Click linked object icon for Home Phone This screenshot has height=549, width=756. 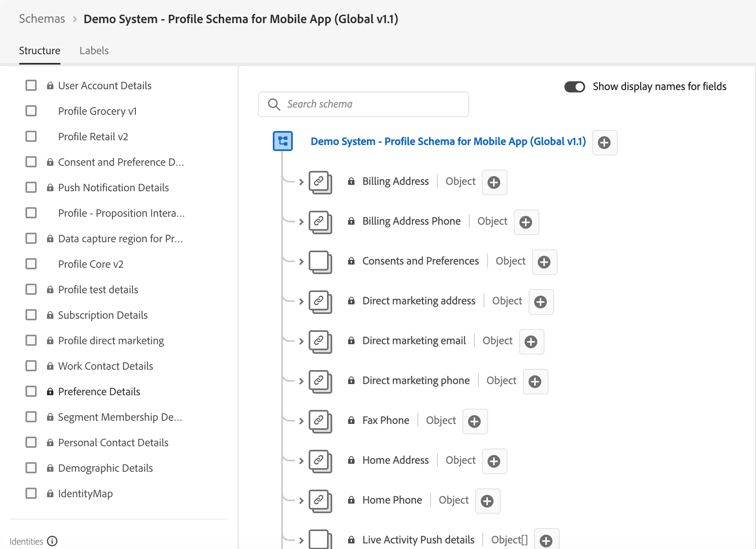tap(320, 501)
